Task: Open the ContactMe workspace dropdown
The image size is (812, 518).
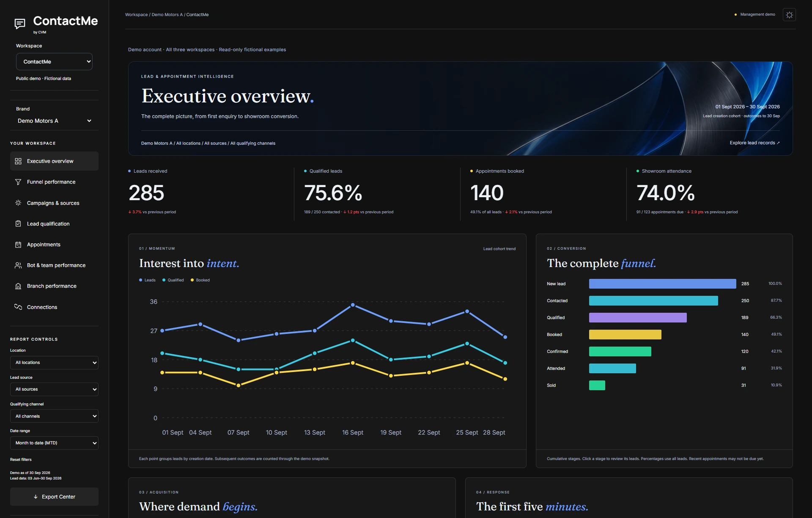Action: point(54,61)
